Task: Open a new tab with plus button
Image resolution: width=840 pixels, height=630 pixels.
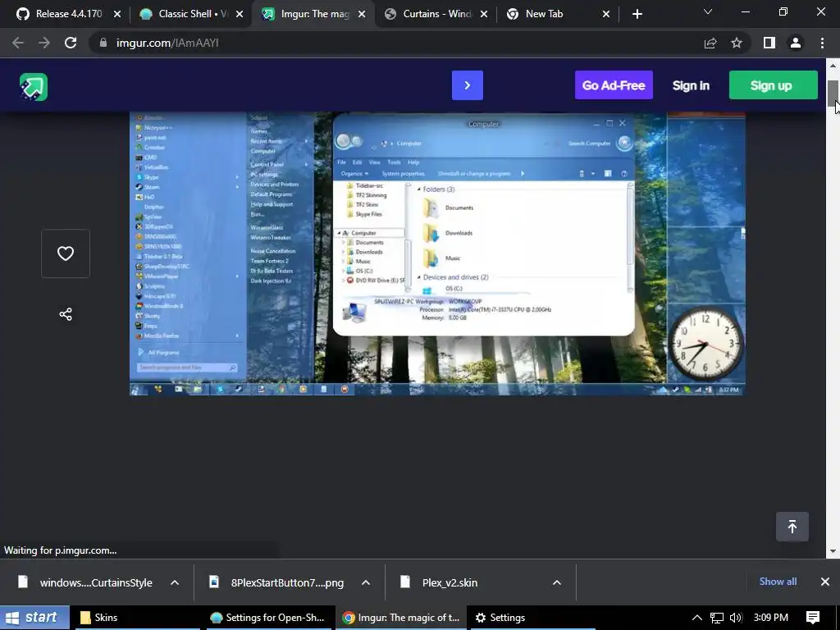Action: pos(637,14)
